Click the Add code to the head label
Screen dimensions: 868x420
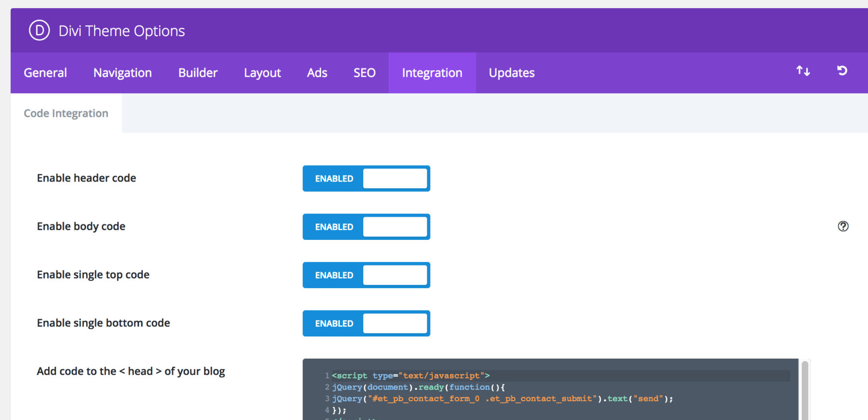(131, 371)
